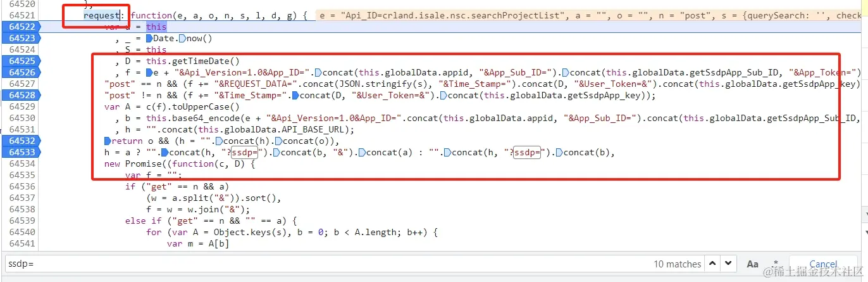The width and height of the screenshot is (868, 282).
Task: Add breakpoint at line number 64531
Action: [22, 129]
